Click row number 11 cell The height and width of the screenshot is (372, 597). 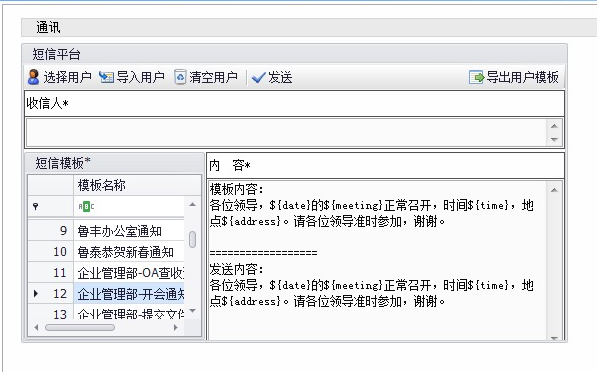51,273
